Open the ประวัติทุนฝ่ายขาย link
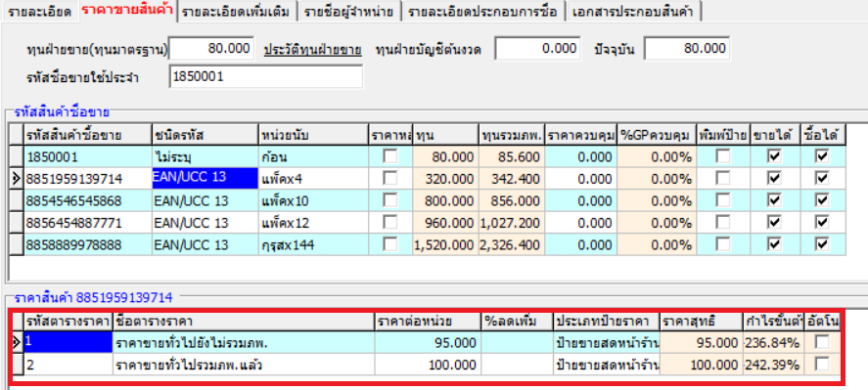This screenshot has height=390, width=868. [x=313, y=49]
